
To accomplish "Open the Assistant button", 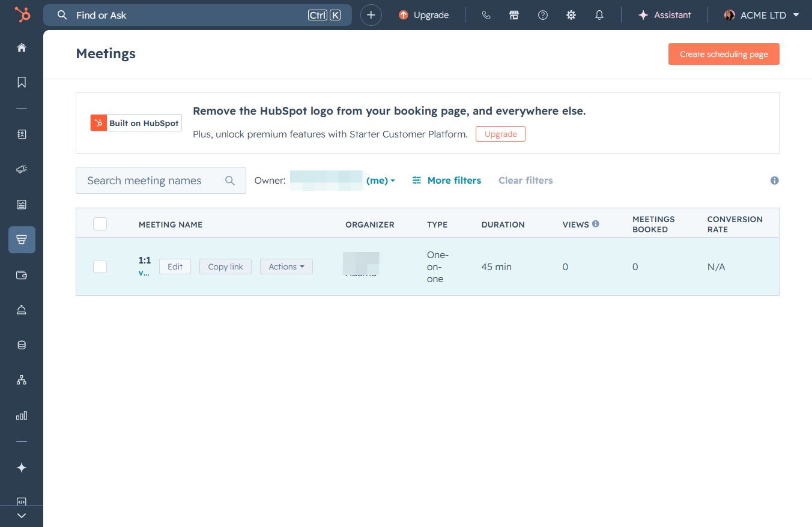I will point(665,15).
